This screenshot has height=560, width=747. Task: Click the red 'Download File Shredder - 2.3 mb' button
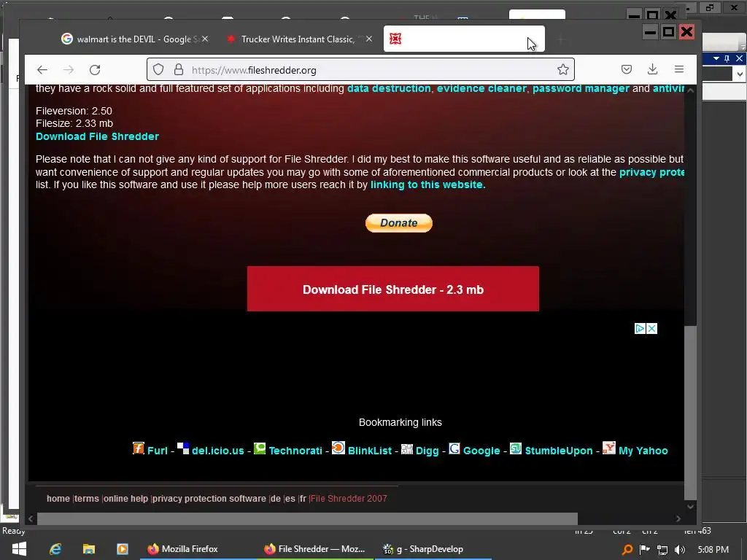click(393, 289)
